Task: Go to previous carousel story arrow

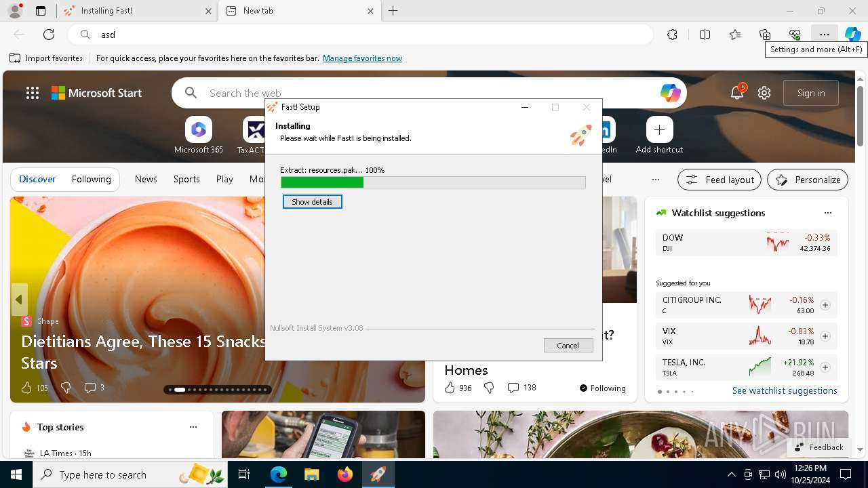Action: [19, 300]
